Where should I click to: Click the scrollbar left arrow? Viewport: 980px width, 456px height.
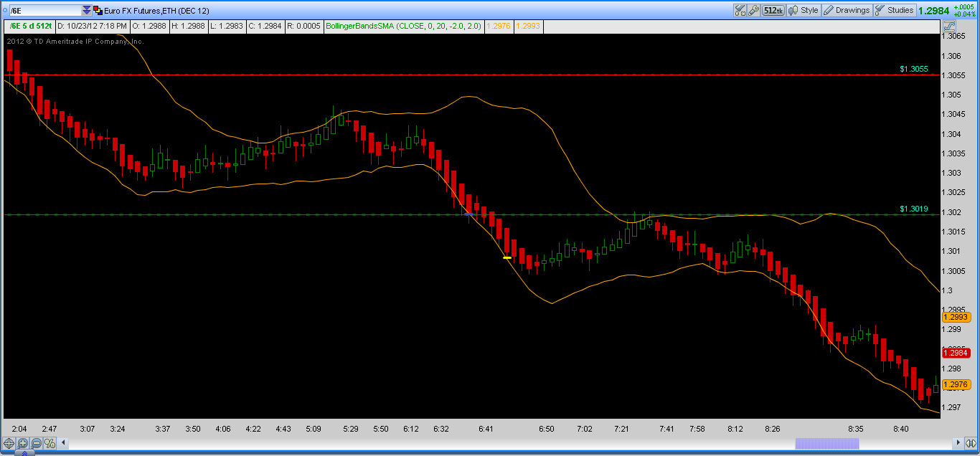click(63, 443)
